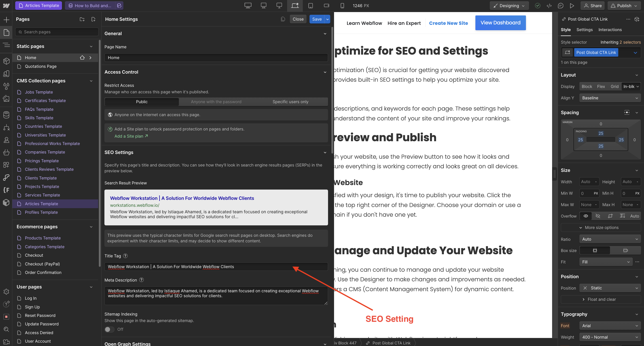The image size is (644, 346).
Task: Open the Apps grid icon in sidebar
Action: point(6,165)
